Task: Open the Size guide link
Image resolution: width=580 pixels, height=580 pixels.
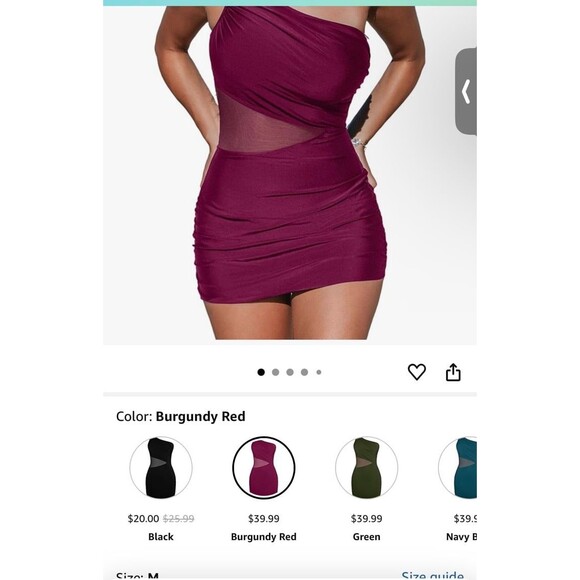Action: point(432,575)
